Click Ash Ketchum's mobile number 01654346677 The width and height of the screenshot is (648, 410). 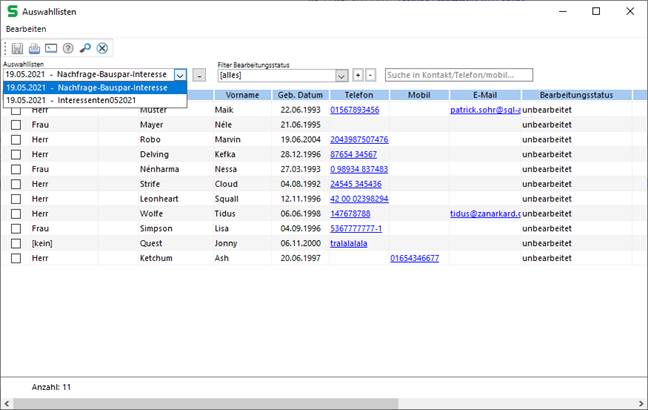click(x=414, y=258)
